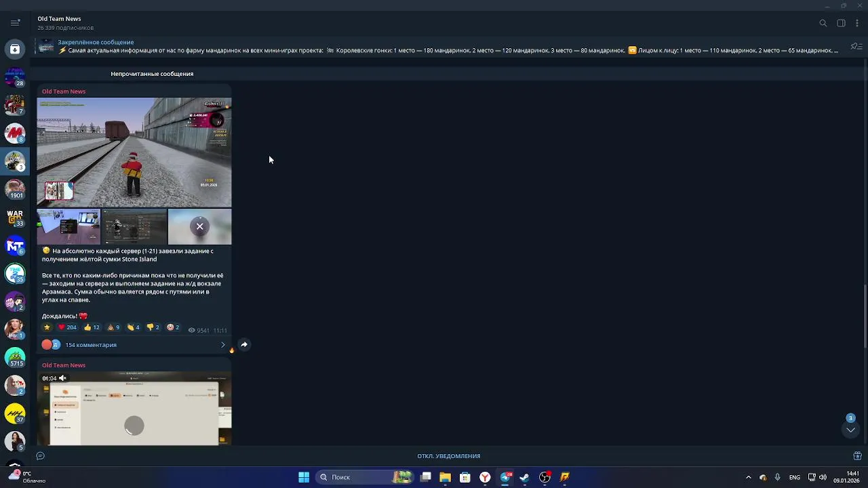
Task: Select the active chat with 3 unread
Action: 15,161
